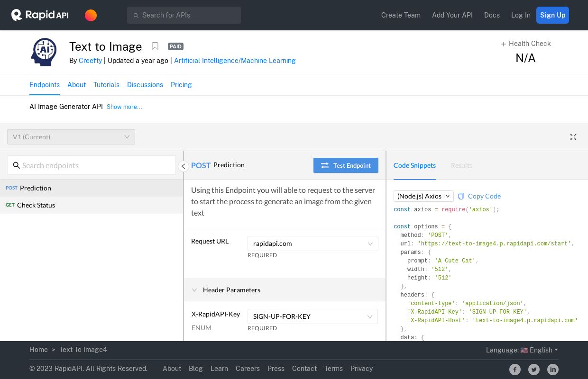Click Show more... in the description
The width and height of the screenshot is (588, 379).
coord(124,107)
